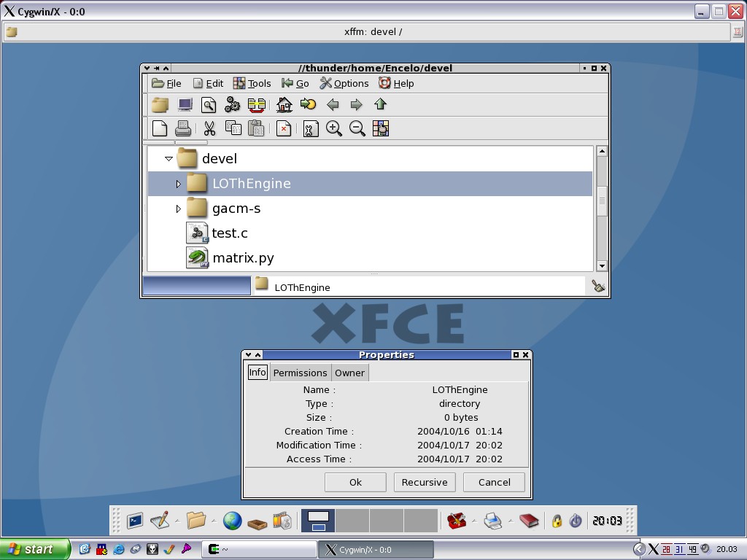
Task: Click the Recursive button
Action: (425, 483)
